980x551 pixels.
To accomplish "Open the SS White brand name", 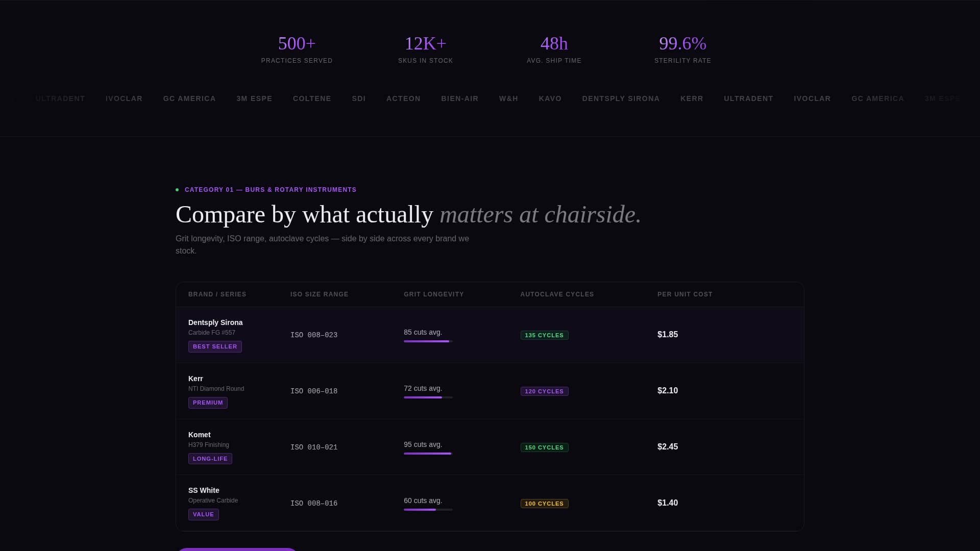I will coord(204,490).
